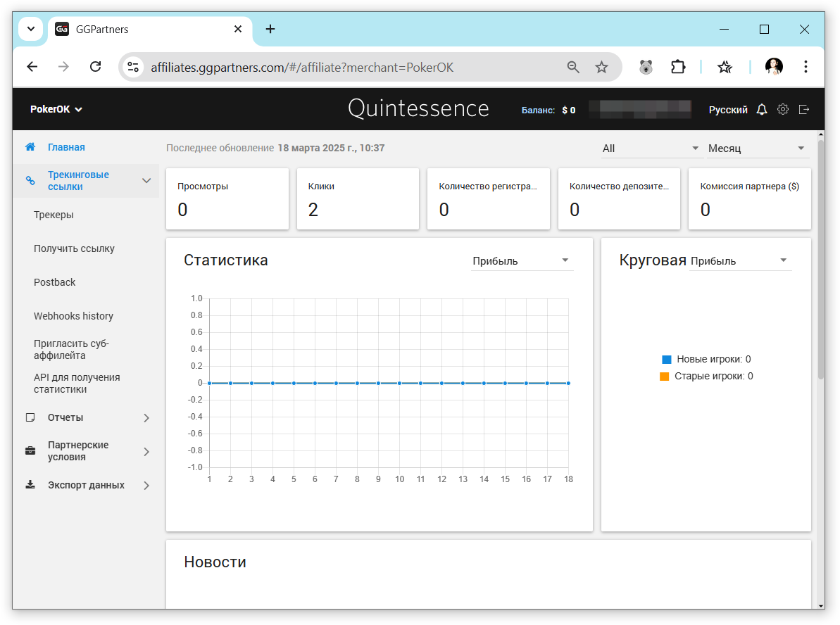The width and height of the screenshot is (840, 625).
Task: Click the zoom magnifier icon in address bar
Action: point(573,67)
